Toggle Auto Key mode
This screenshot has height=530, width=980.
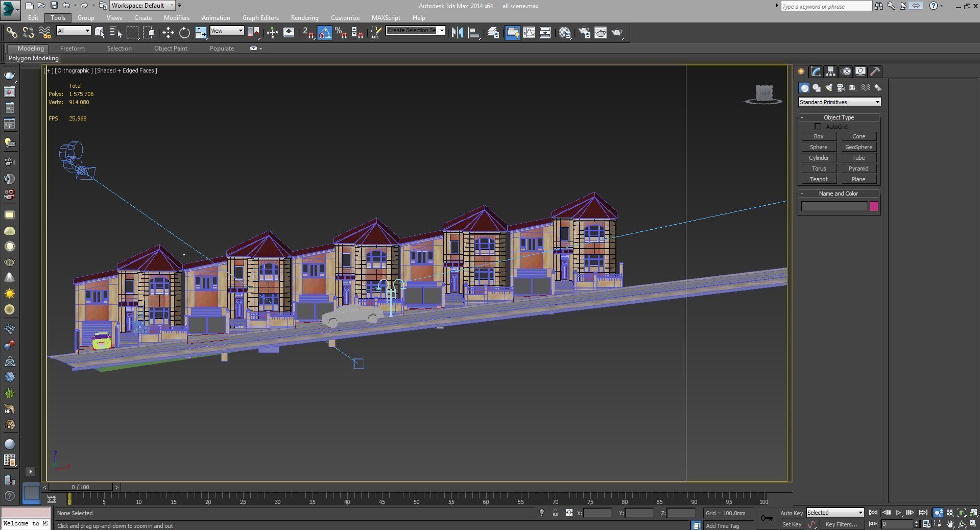point(792,513)
